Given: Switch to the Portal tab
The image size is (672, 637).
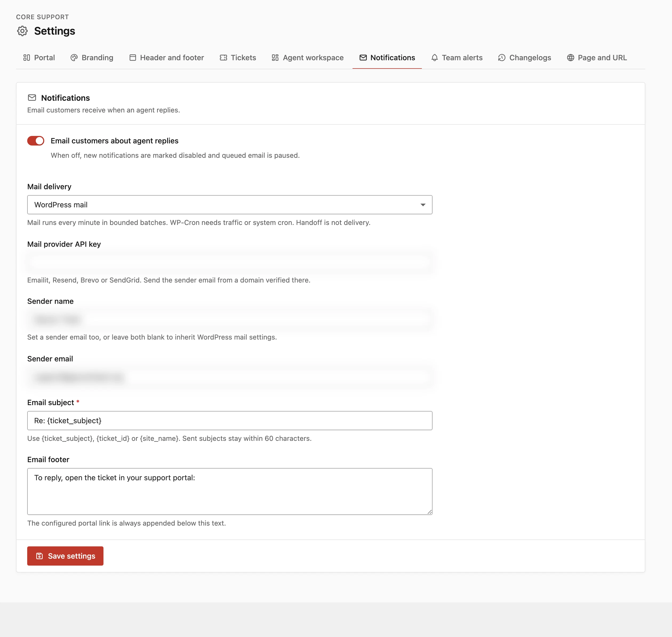Looking at the screenshot, I should pyautogui.click(x=39, y=58).
